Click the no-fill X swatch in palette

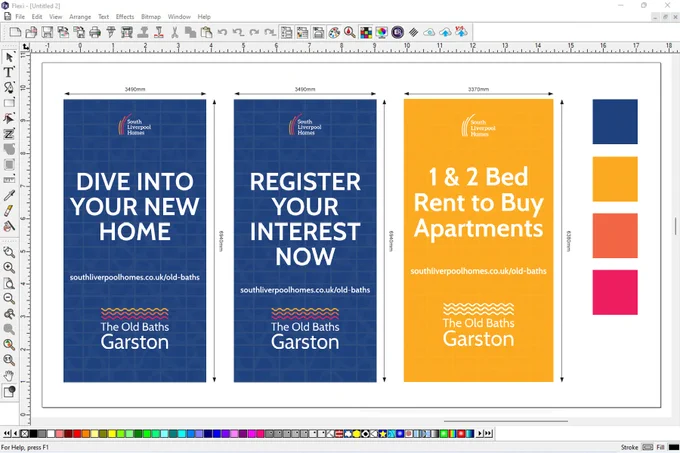pos(25,433)
